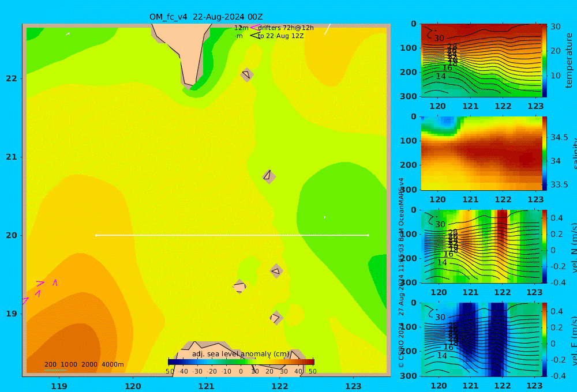This screenshot has width=577, height=392.
Task: Click the salinity colorbar
Action: [544, 153]
